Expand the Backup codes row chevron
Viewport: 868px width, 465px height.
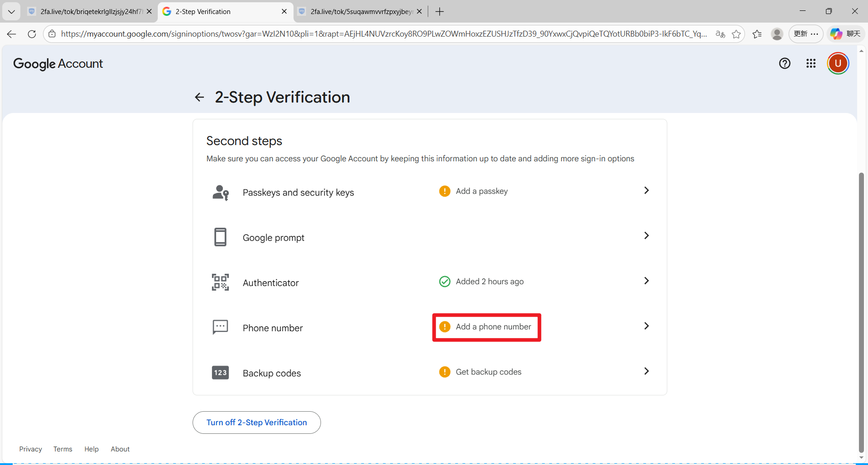[x=646, y=371]
